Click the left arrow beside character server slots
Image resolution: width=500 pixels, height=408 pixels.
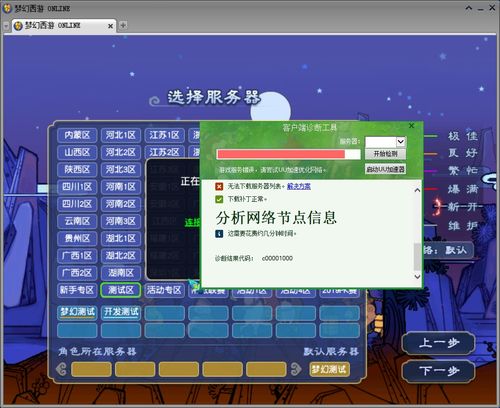(x=61, y=369)
